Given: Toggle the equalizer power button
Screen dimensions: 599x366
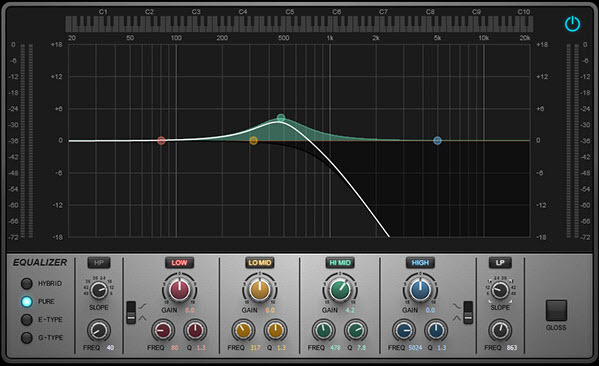Looking at the screenshot, I should (572, 24).
